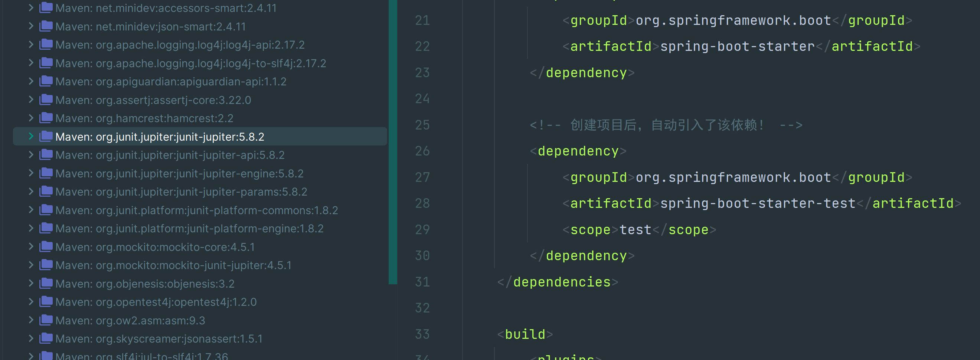This screenshot has width=980, height=360.
Task: Expand the net.minidev:accessors-smart:2.4.11 library node
Action: tap(31, 8)
